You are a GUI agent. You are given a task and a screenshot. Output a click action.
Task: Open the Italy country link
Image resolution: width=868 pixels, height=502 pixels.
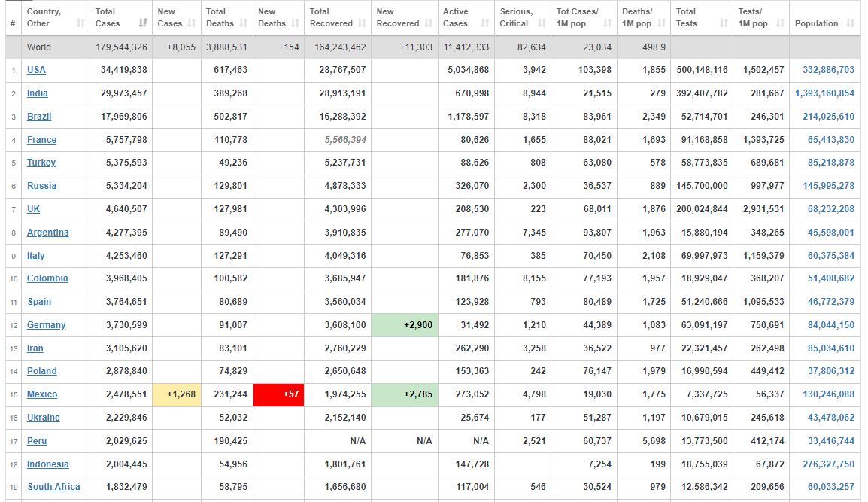(36, 255)
